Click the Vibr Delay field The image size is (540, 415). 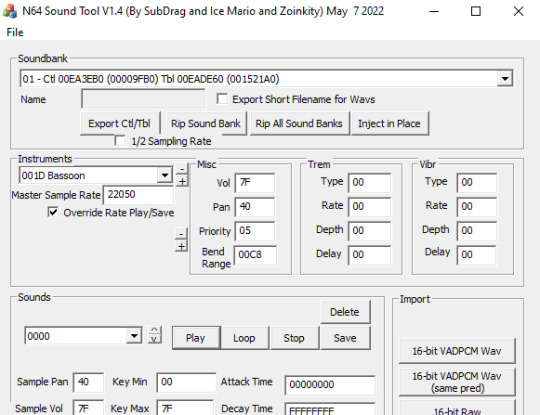(477, 255)
